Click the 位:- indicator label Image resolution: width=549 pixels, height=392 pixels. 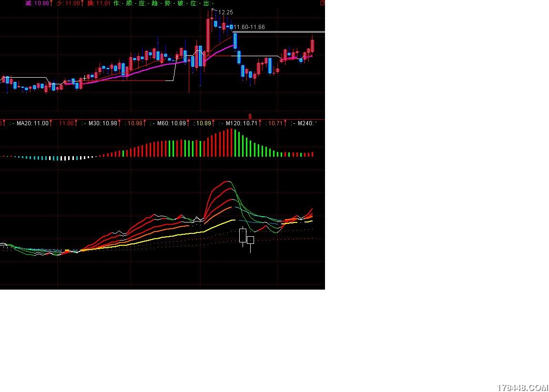(196, 3)
